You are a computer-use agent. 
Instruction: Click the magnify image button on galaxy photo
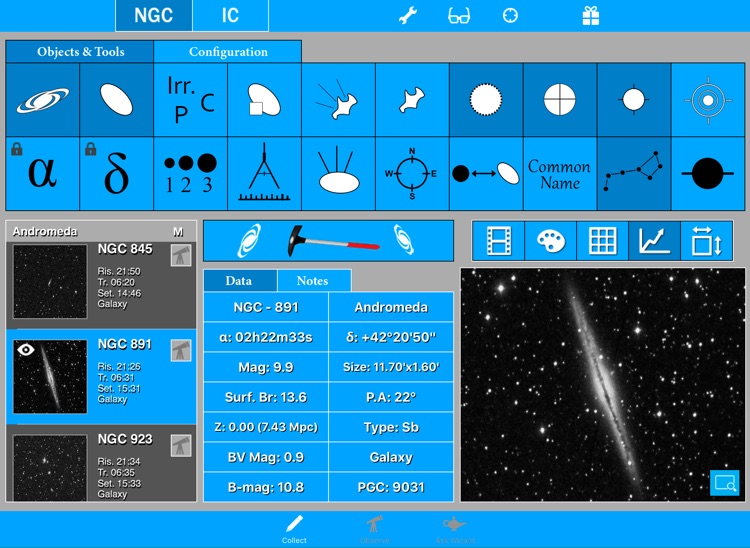coord(725,483)
